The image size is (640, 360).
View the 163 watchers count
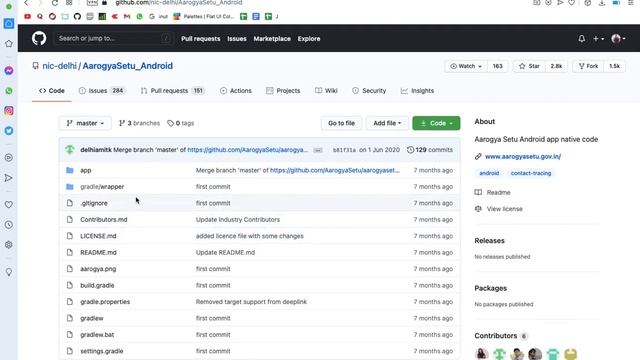pyautogui.click(x=498, y=66)
